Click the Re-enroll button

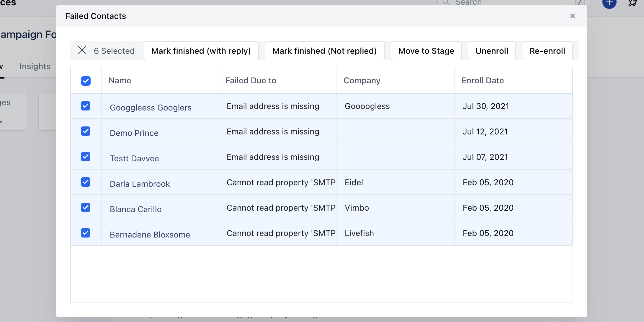coord(547,51)
